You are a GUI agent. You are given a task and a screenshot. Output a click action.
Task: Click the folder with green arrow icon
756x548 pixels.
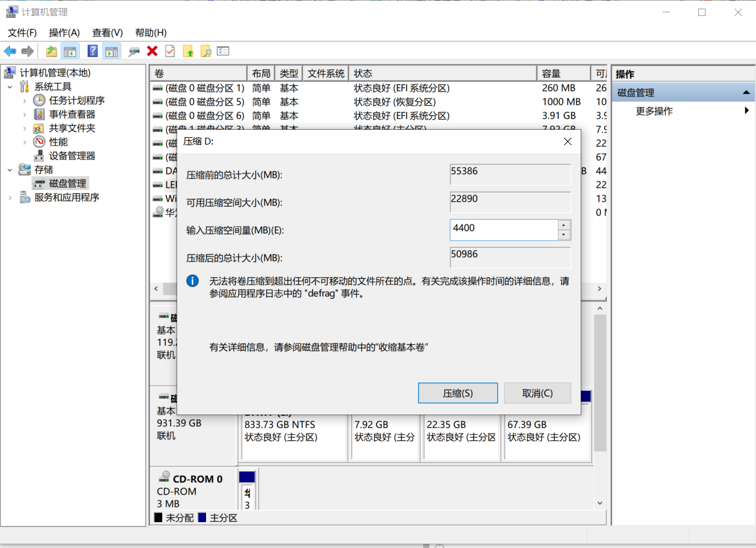188,51
